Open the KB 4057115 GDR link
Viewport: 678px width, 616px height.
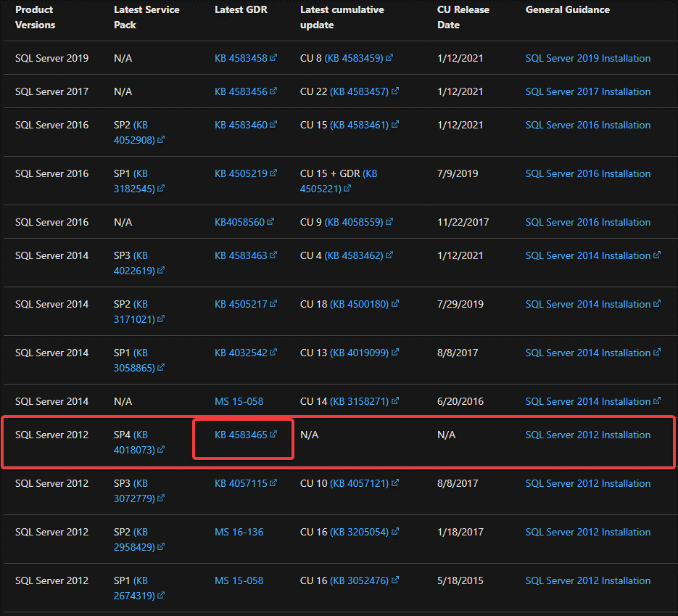tap(241, 483)
